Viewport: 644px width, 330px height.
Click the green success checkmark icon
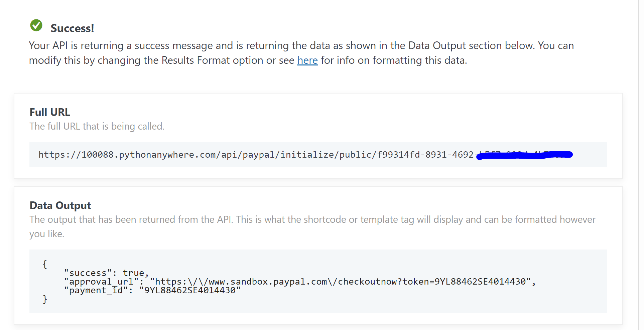36,25
